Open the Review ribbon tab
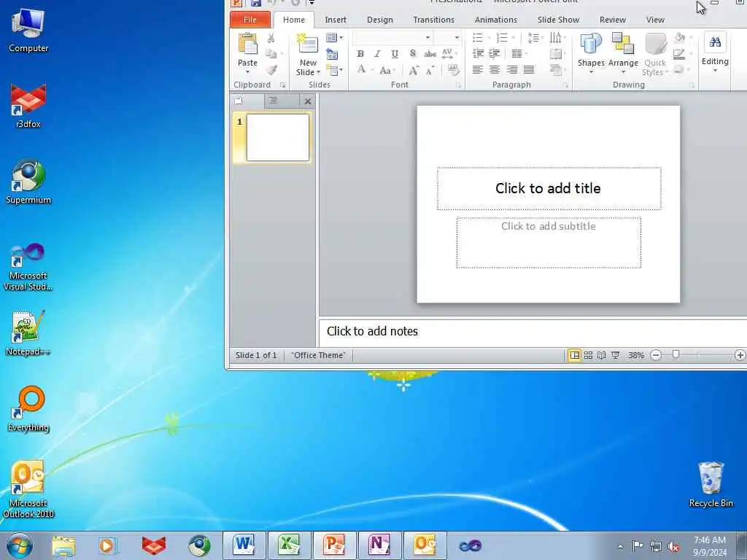747x560 pixels. coord(612,20)
